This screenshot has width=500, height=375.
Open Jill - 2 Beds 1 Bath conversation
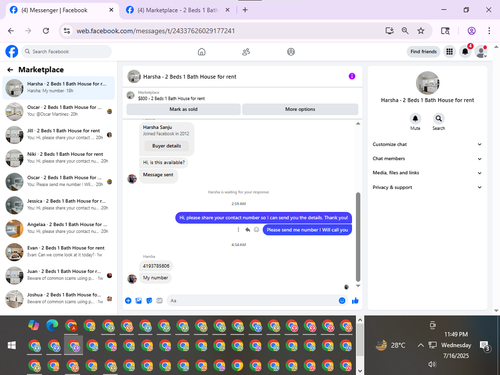point(59,135)
